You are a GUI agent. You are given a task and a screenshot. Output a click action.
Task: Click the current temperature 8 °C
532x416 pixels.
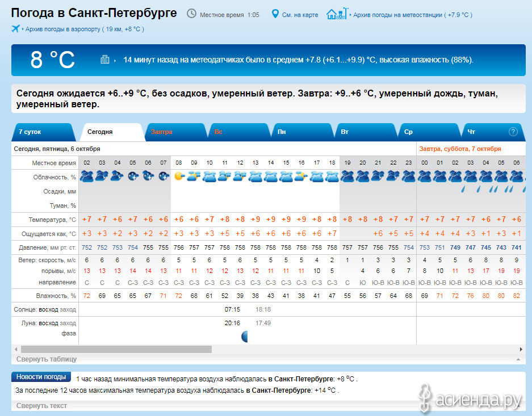click(53, 60)
